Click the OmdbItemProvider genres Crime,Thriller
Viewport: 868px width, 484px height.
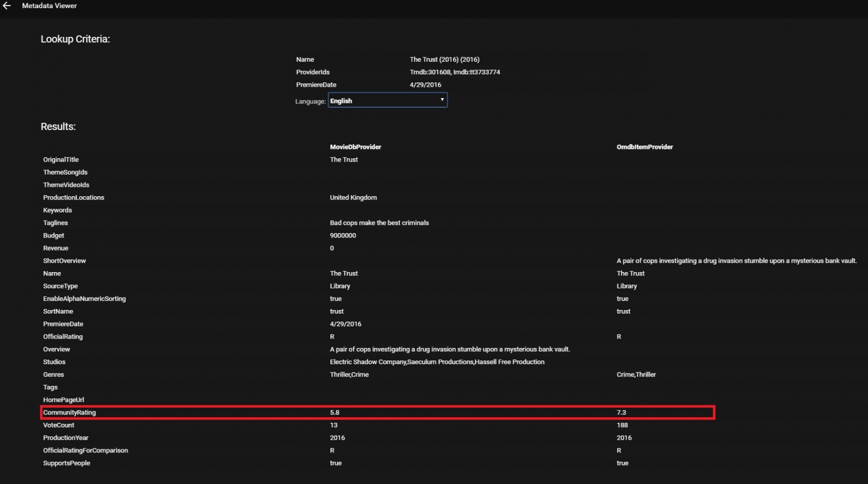click(636, 375)
